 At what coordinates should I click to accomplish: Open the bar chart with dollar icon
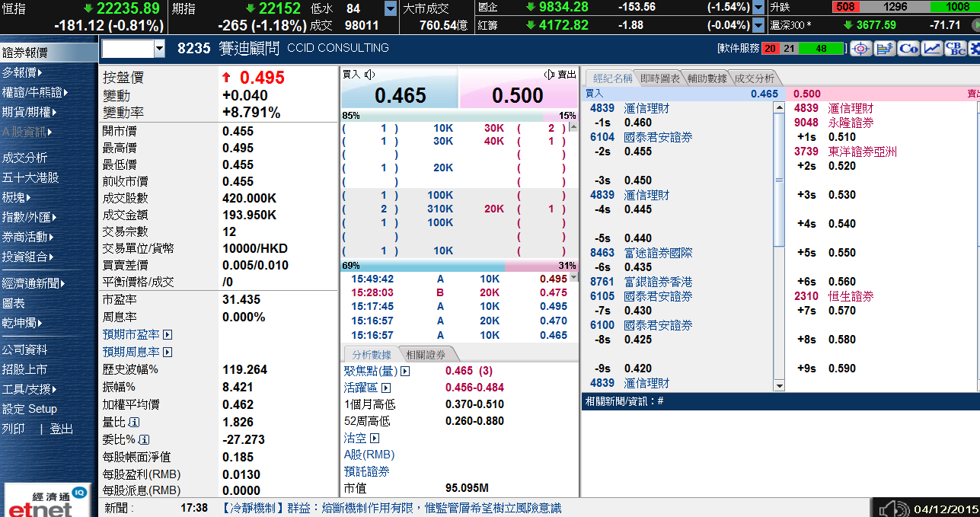(x=885, y=49)
